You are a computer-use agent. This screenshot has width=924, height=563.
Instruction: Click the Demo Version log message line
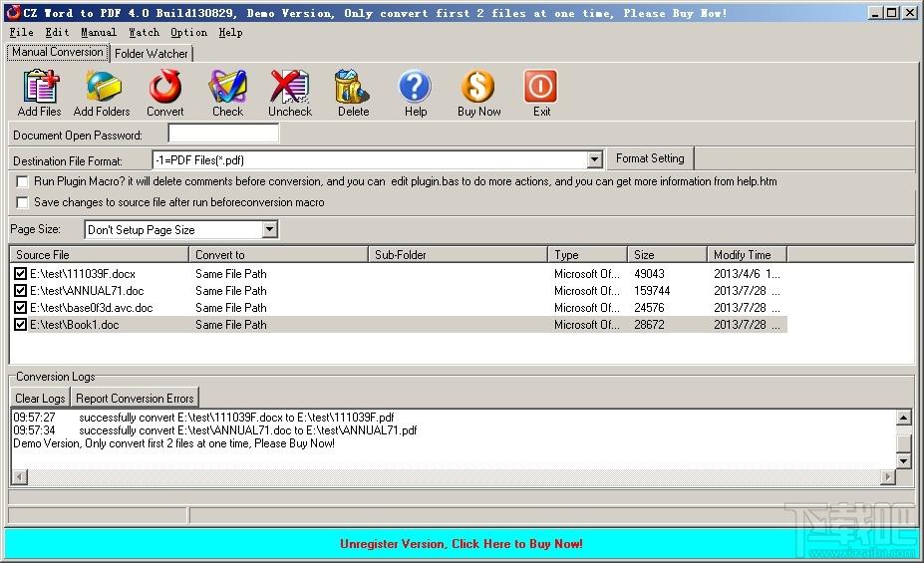click(x=173, y=443)
